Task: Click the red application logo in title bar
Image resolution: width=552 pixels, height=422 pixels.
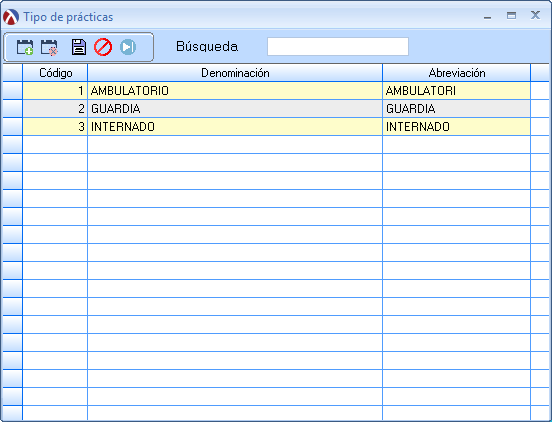Action: [x=11, y=17]
